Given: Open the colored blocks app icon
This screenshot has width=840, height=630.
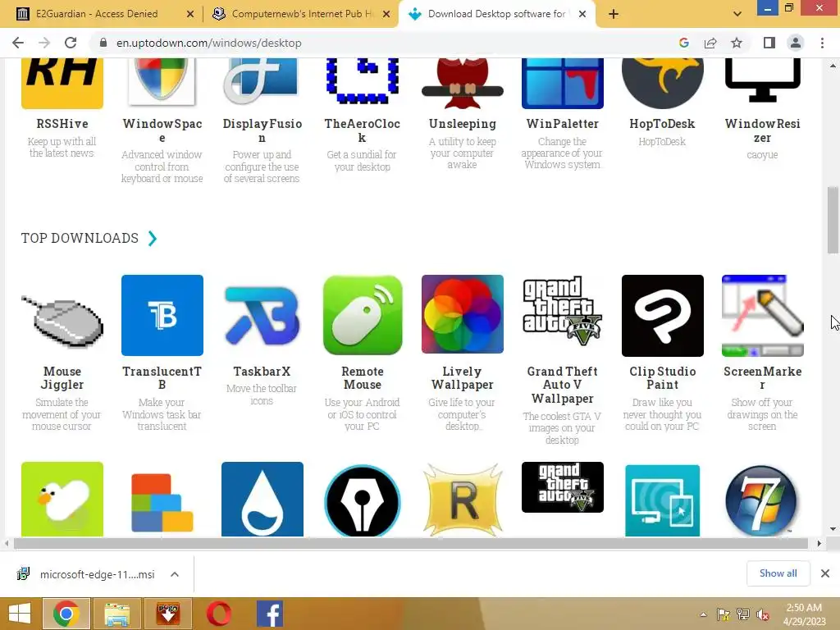Looking at the screenshot, I should coord(162,503).
